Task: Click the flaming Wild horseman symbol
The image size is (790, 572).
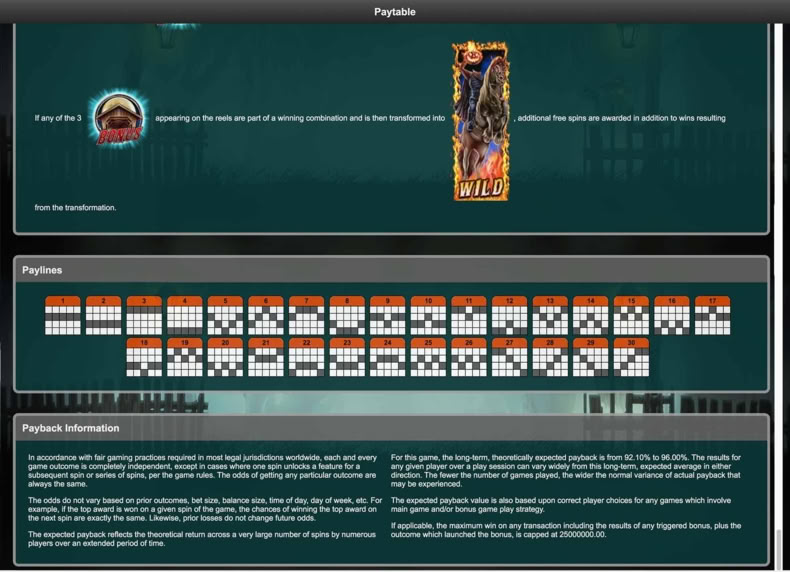Action: click(481, 121)
